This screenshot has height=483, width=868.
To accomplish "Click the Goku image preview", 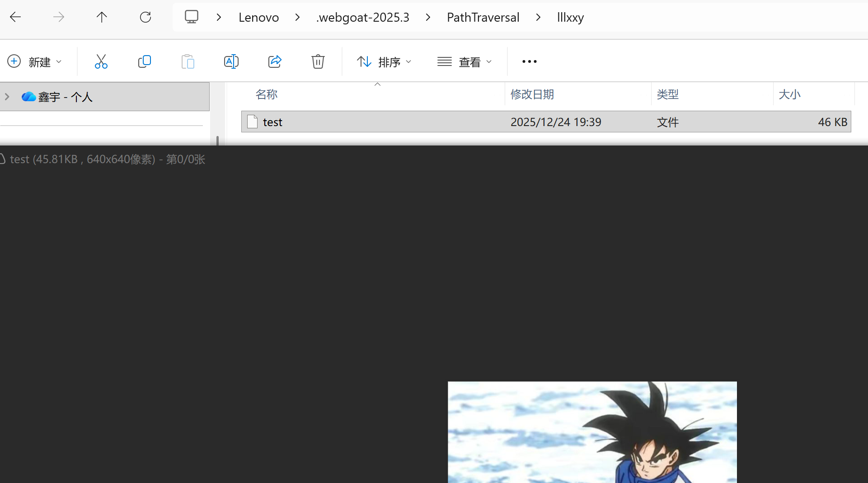I will pyautogui.click(x=592, y=432).
